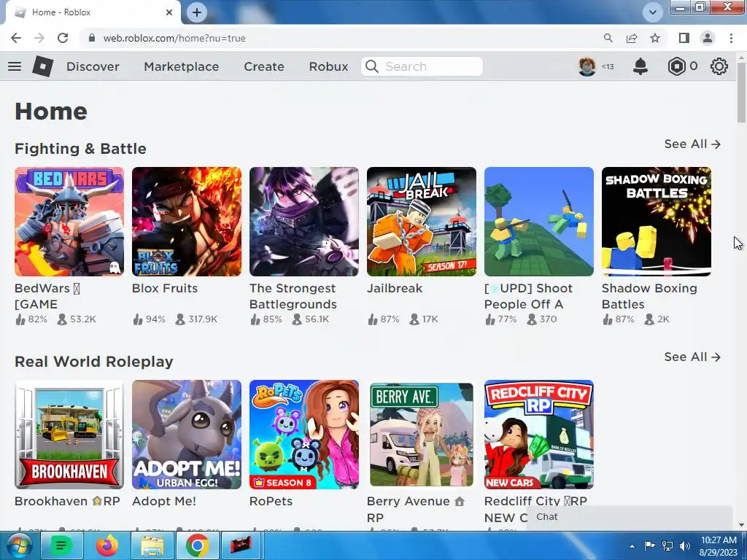
Task: Open the Action Center flag icon
Action: click(649, 546)
